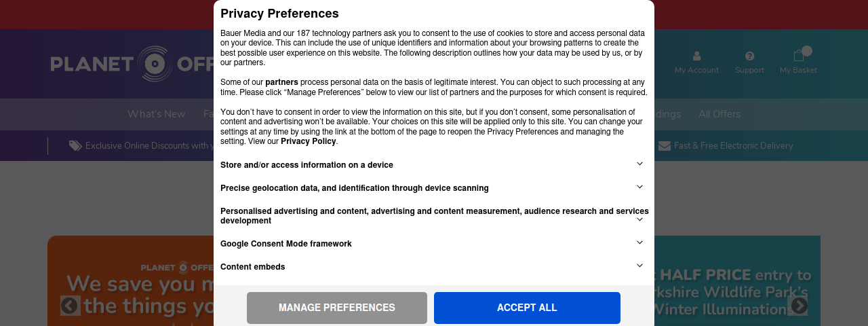This screenshot has width=868, height=326.
Task: Click the tag icon by Exclusive Online Discounts
Action: click(x=75, y=145)
